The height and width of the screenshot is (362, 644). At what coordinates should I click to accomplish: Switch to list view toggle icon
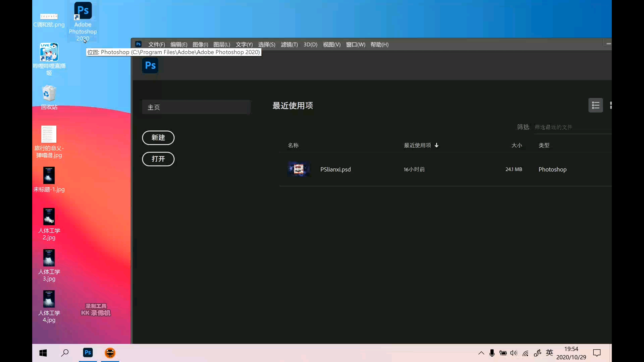pos(595,105)
